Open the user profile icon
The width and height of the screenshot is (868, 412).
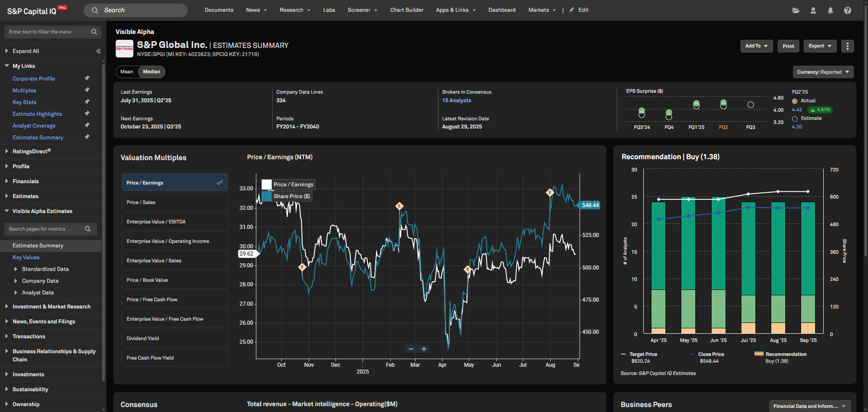[x=813, y=10]
